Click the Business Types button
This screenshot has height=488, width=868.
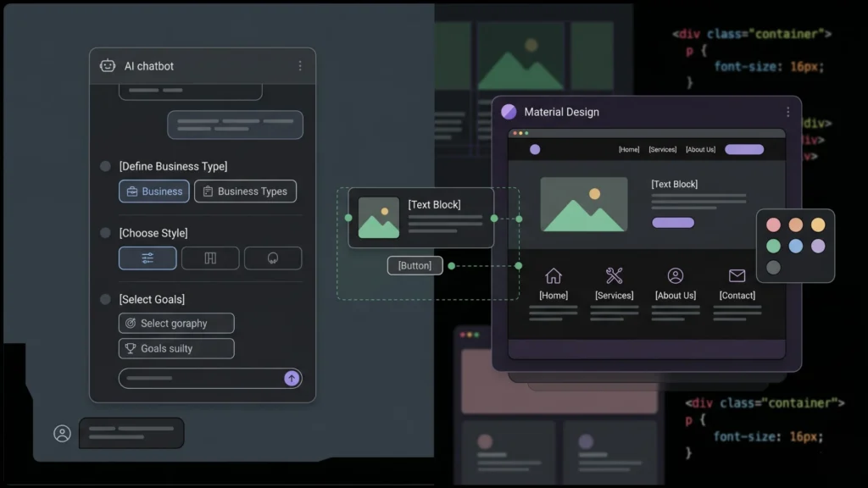tap(245, 191)
